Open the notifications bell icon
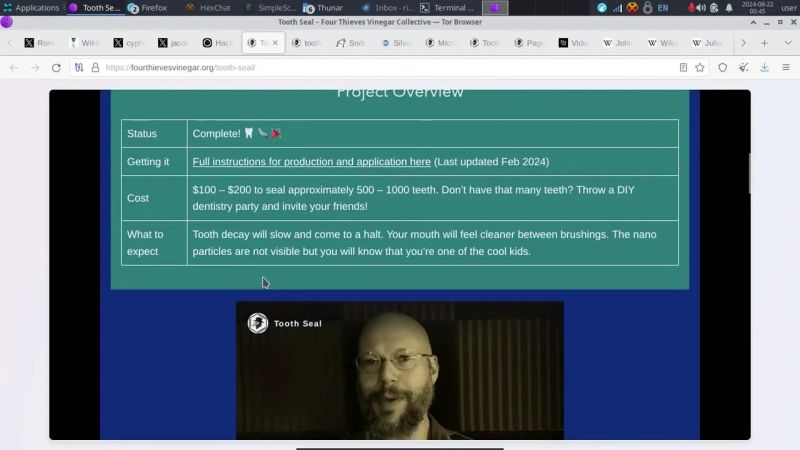This screenshot has width=800, height=450. [729, 8]
